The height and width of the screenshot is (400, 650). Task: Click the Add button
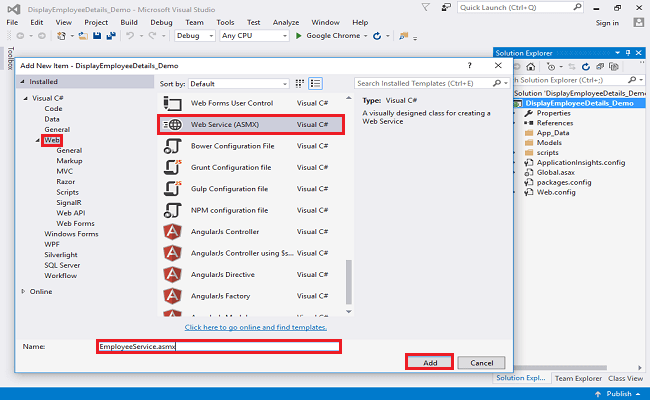click(x=430, y=363)
